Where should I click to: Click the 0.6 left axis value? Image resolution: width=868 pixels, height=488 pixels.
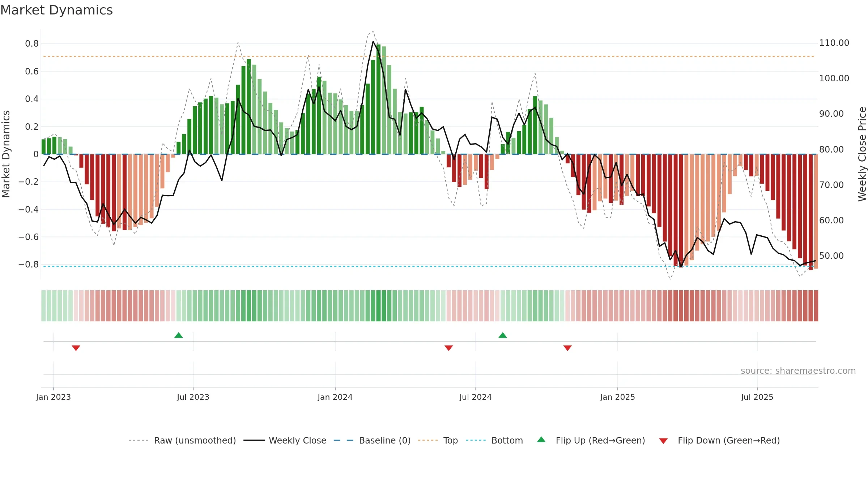coord(32,72)
